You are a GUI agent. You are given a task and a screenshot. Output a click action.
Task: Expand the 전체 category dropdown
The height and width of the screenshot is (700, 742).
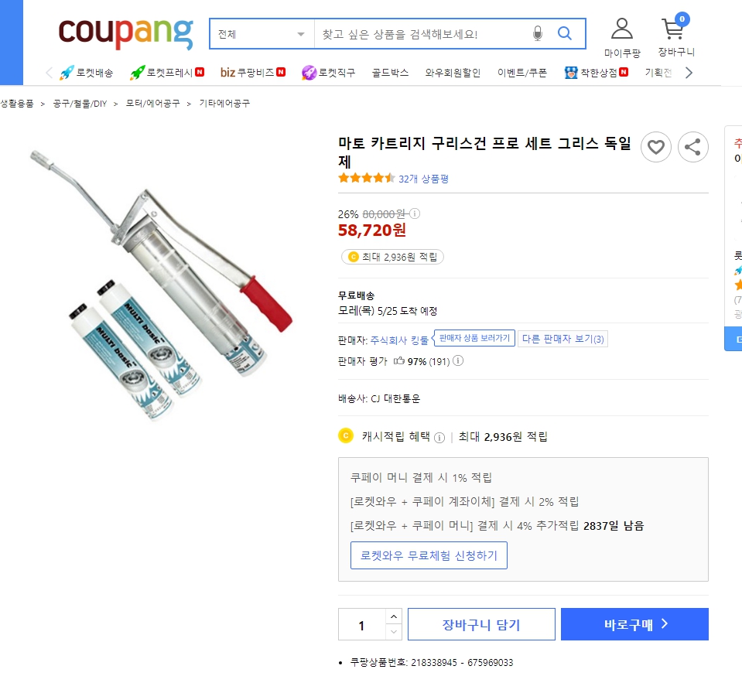click(x=262, y=34)
